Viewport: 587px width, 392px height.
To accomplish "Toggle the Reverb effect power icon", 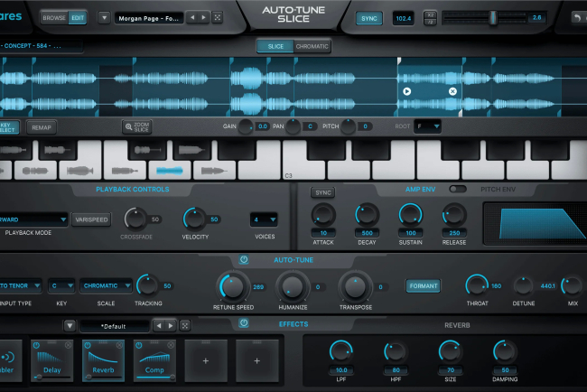I will pos(88,345).
